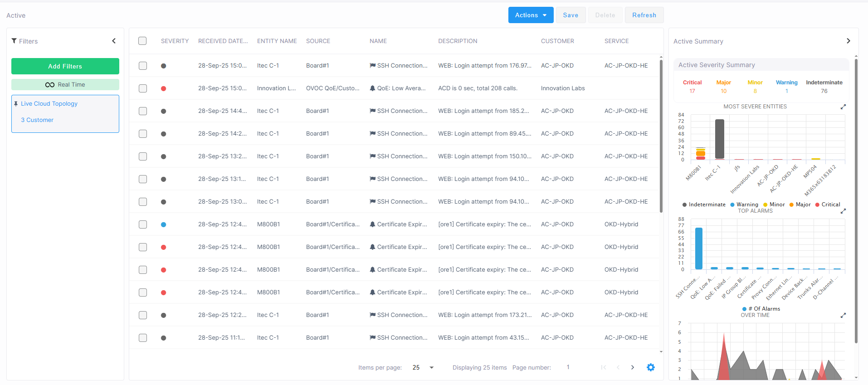868x385 pixels.
Task: Sort by the Customer column header
Action: pos(557,41)
